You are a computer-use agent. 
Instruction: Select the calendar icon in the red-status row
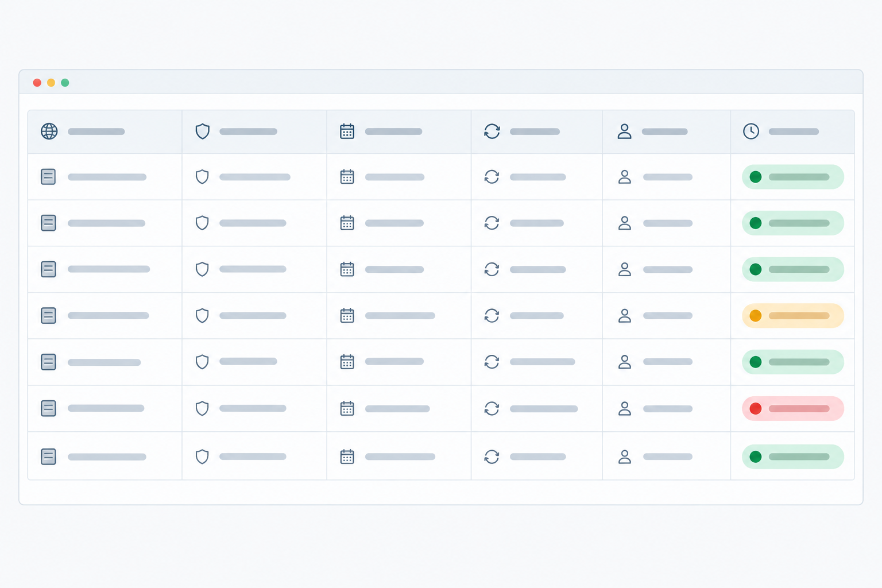click(347, 408)
